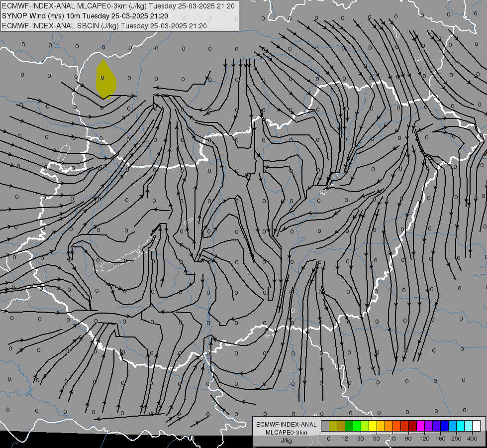
Task: Click the pure yellow legend swatch
Action: point(373,426)
